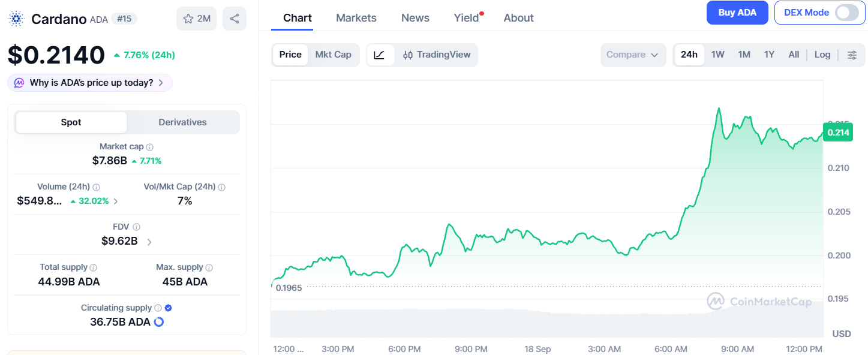Click the USD currency label on chart
Image resolution: width=868 pixels, height=355 pixels.
click(x=841, y=334)
